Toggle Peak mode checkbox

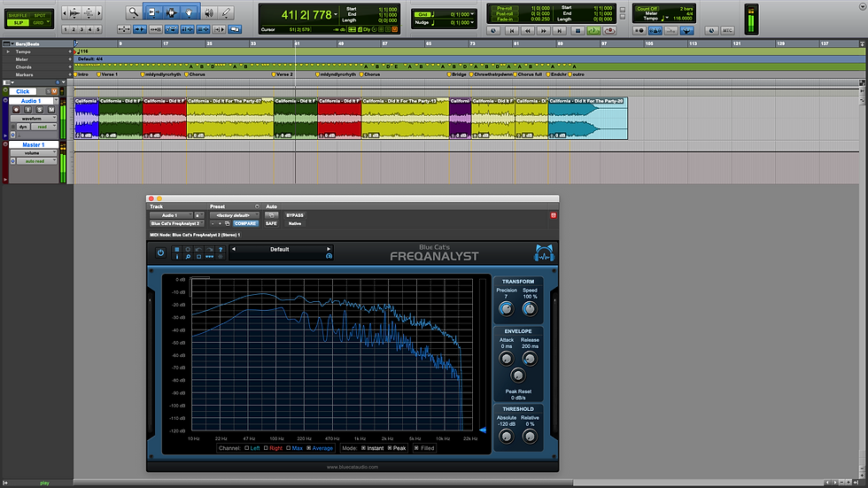[x=390, y=448]
